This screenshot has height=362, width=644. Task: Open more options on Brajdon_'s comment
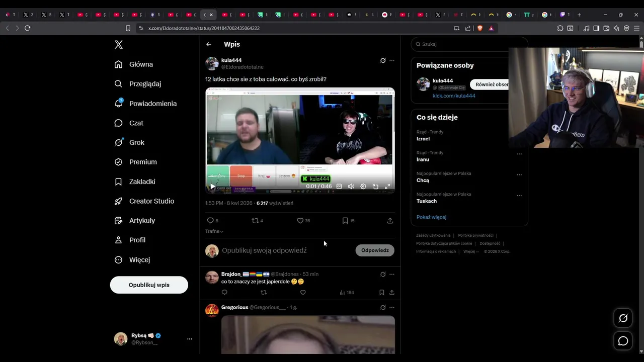[392, 275]
